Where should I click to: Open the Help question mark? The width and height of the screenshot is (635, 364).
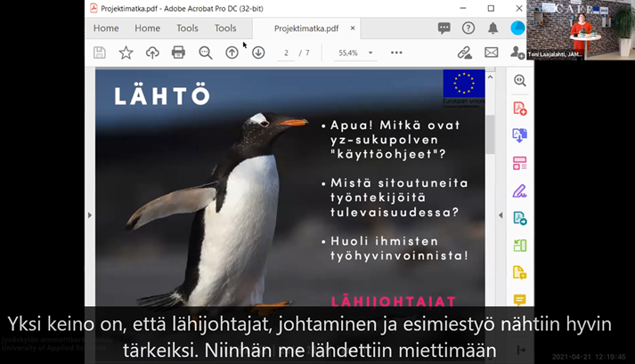[468, 28]
